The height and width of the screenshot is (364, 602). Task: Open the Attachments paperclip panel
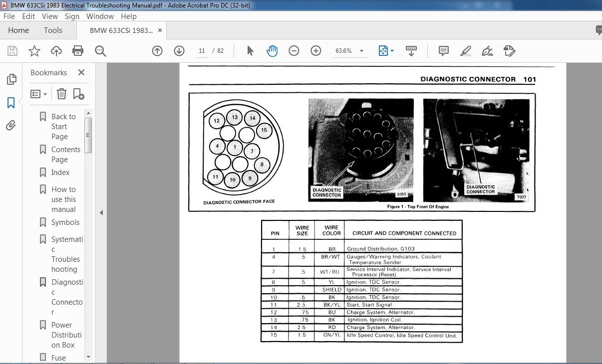[x=11, y=126]
